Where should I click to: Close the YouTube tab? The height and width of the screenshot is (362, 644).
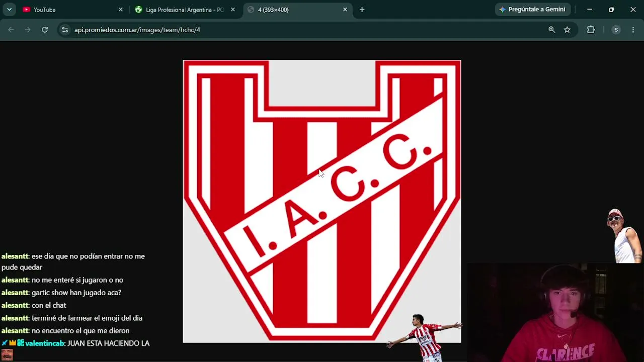tap(121, 10)
